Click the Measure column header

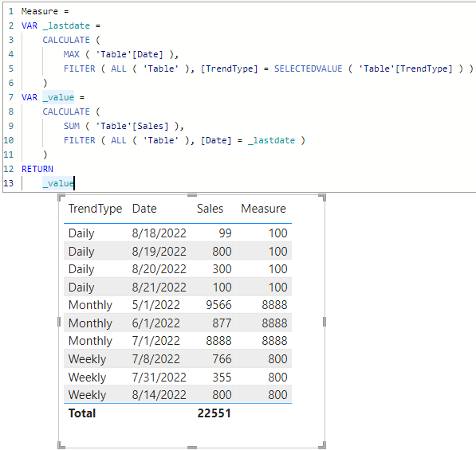click(x=263, y=209)
